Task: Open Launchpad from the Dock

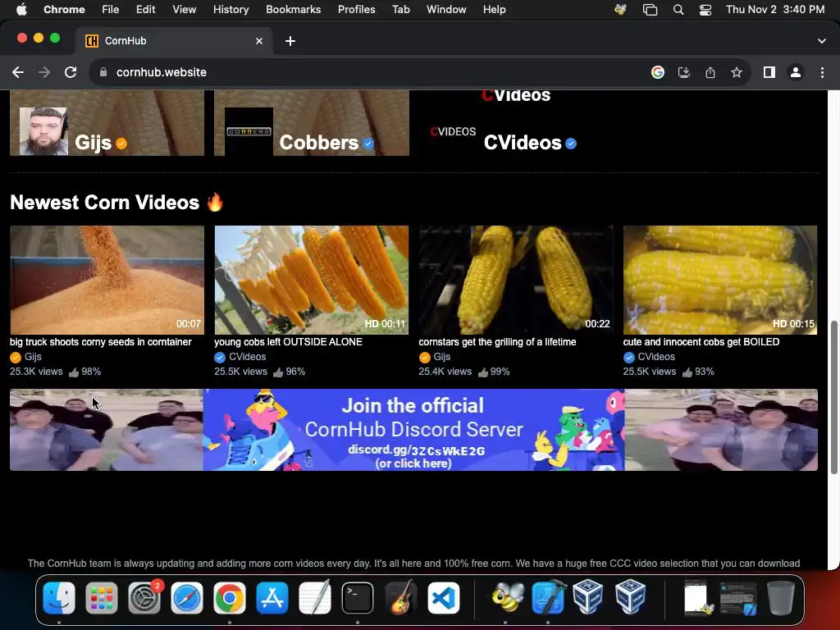Action: [x=102, y=598]
